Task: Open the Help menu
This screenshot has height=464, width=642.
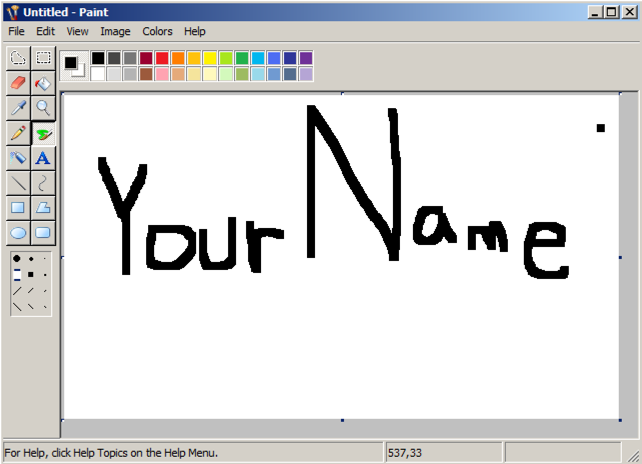Action: [x=194, y=31]
